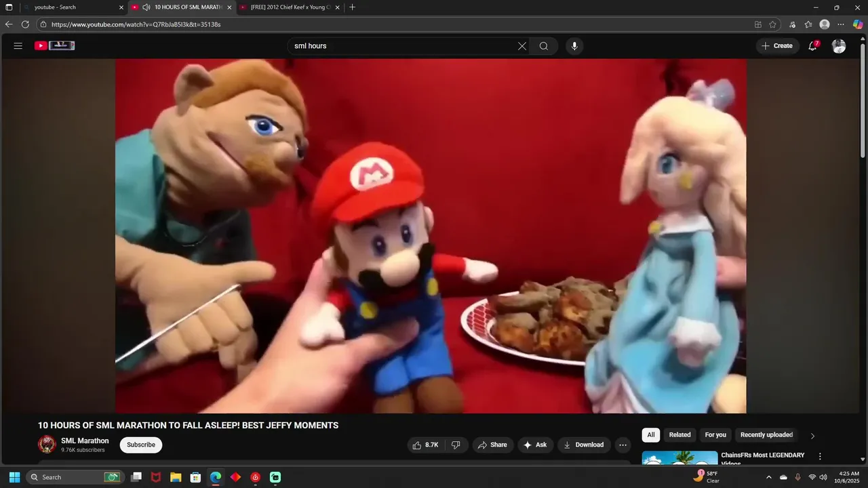The image size is (868, 488).
Task: Click the video title "10 HOURS OF SML MARATHON"
Action: point(188,426)
